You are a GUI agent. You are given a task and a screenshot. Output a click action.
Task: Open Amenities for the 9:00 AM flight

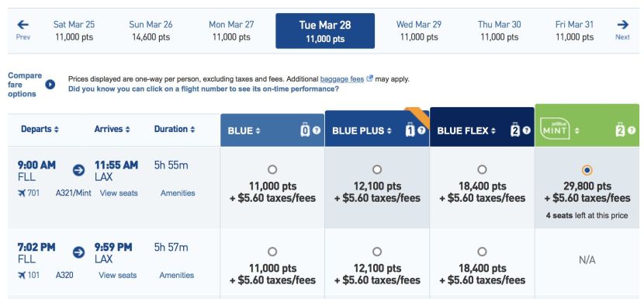coord(178,193)
